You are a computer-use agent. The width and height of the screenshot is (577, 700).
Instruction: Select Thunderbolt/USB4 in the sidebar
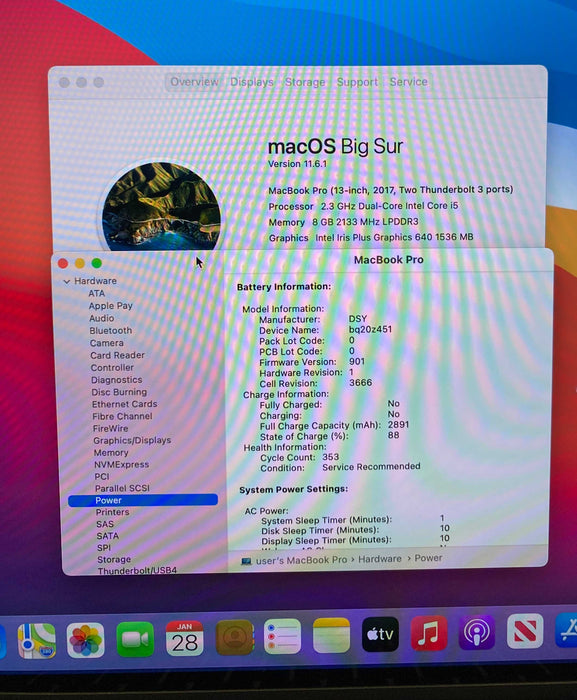138,571
